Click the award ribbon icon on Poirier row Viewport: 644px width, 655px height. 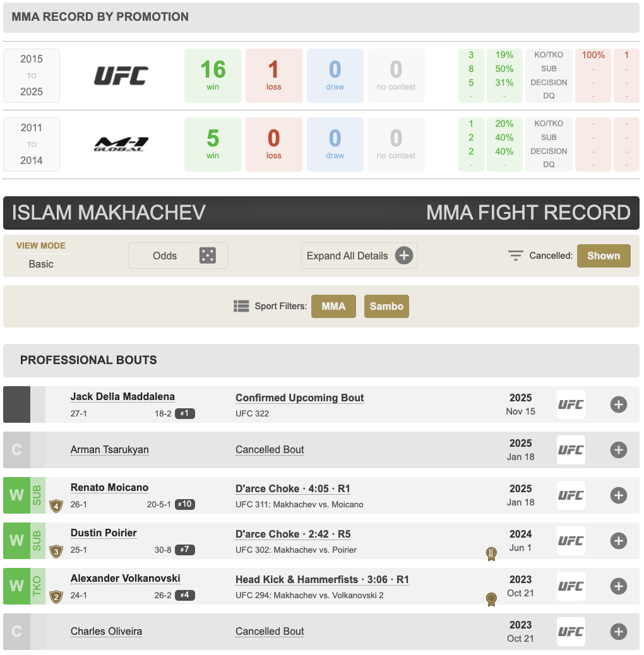pyautogui.click(x=491, y=553)
